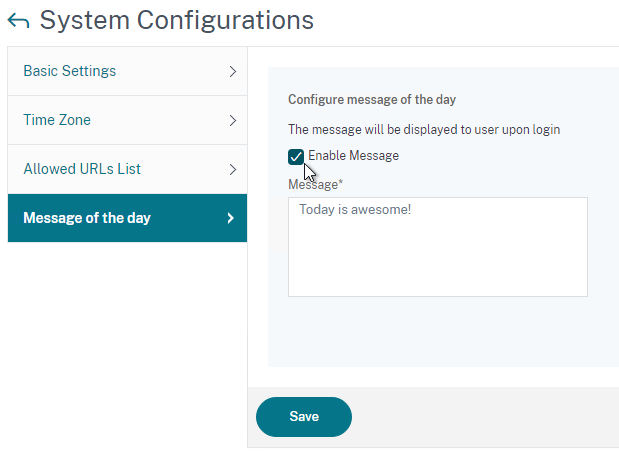The image size is (619, 454).
Task: Place cursor in 'Today is awesome!' text
Action: 355,209
